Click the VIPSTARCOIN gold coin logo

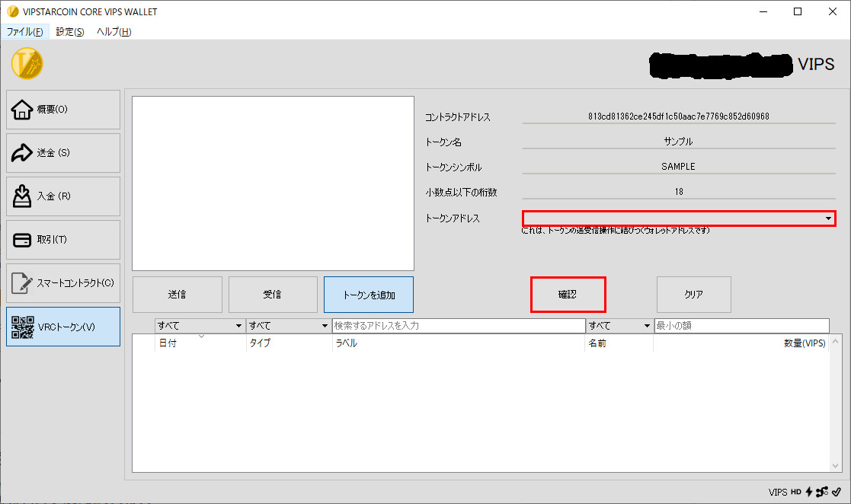(x=27, y=63)
